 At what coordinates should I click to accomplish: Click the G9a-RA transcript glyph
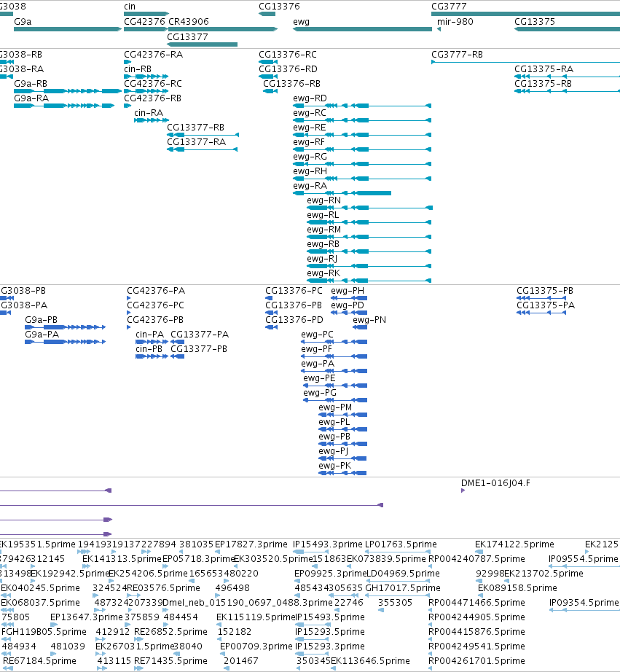[x=64, y=106]
